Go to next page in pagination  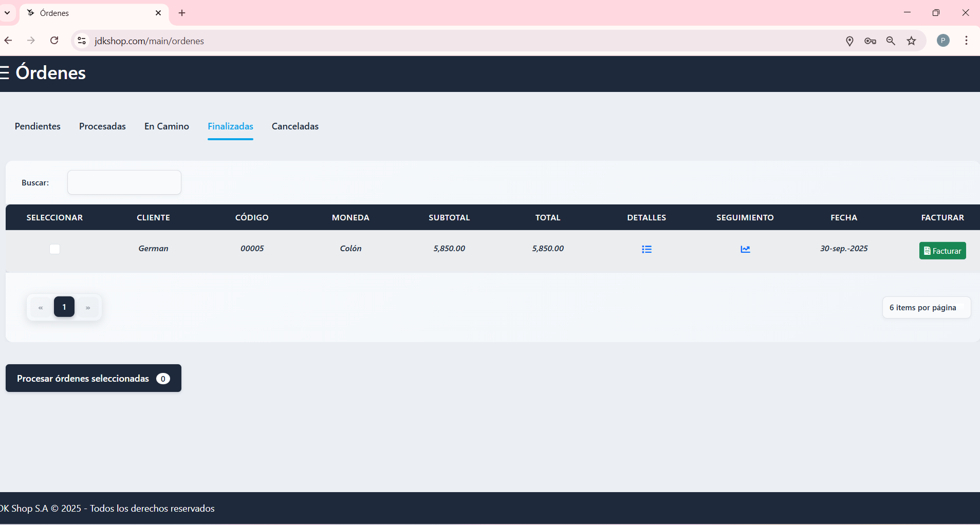(88, 307)
